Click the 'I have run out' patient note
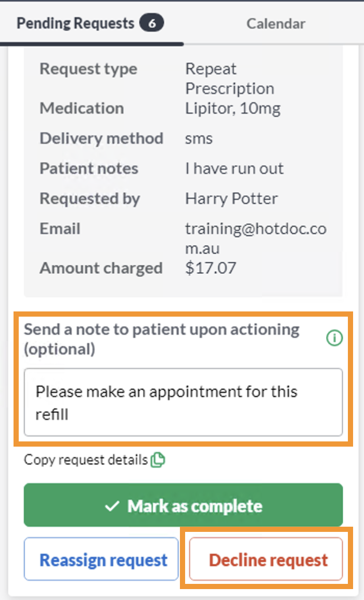The height and width of the screenshot is (600, 364). click(234, 168)
